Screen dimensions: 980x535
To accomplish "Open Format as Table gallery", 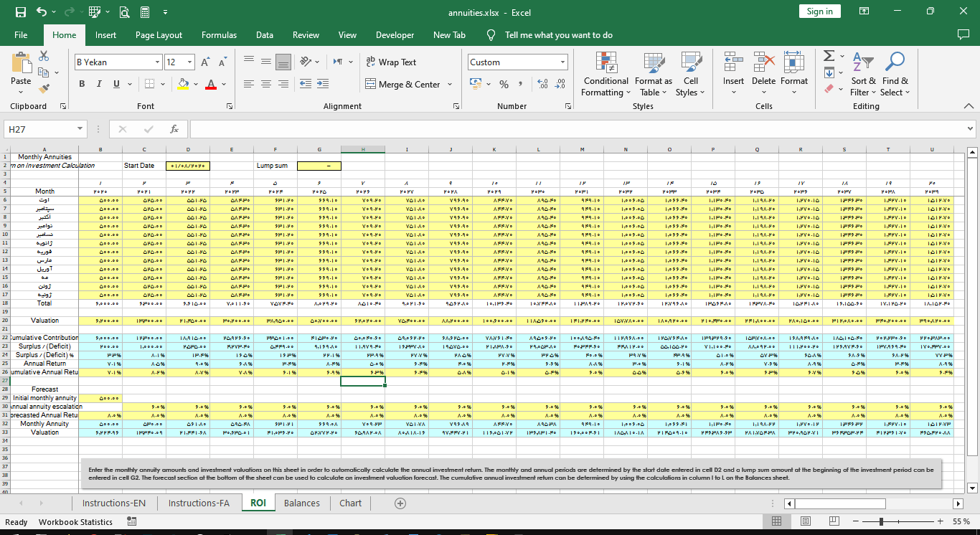I will (x=654, y=74).
